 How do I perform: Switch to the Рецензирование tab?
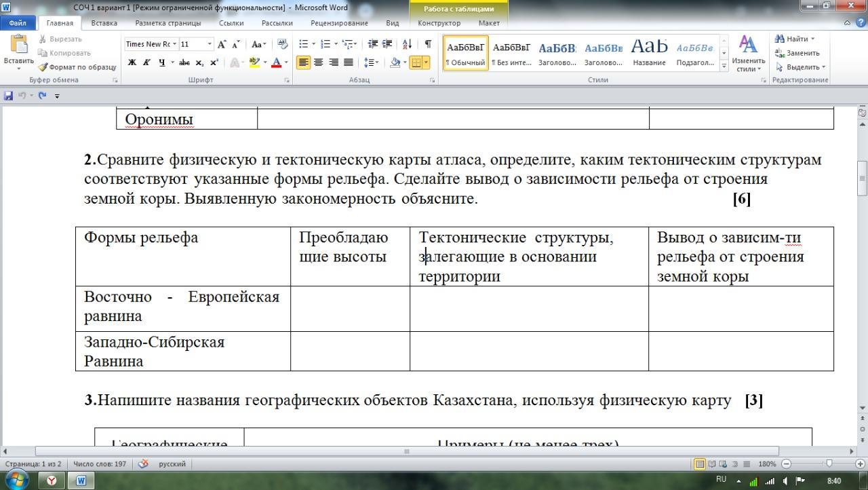pyautogui.click(x=339, y=23)
